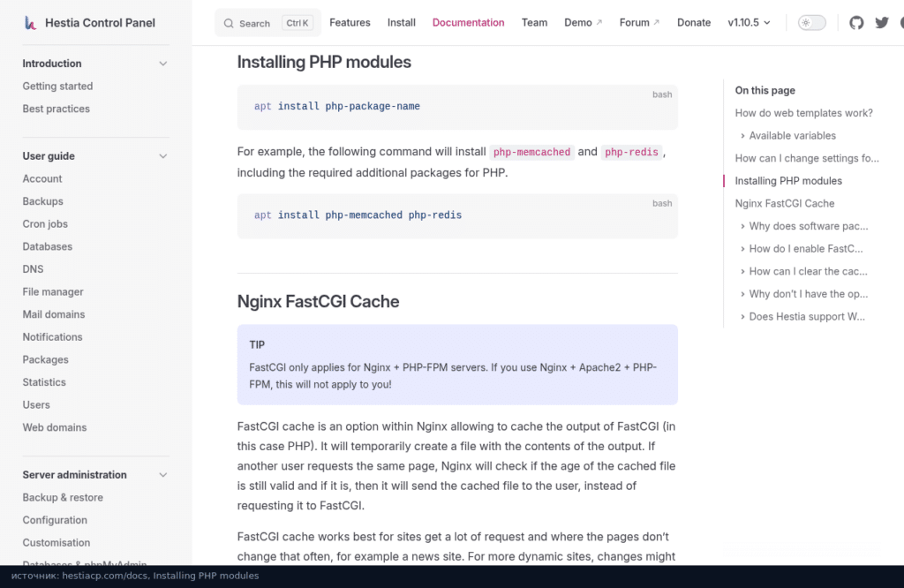This screenshot has height=588, width=904.
Task: Click the 'apt install php-memcached php-redis' code block
Action: click(457, 216)
